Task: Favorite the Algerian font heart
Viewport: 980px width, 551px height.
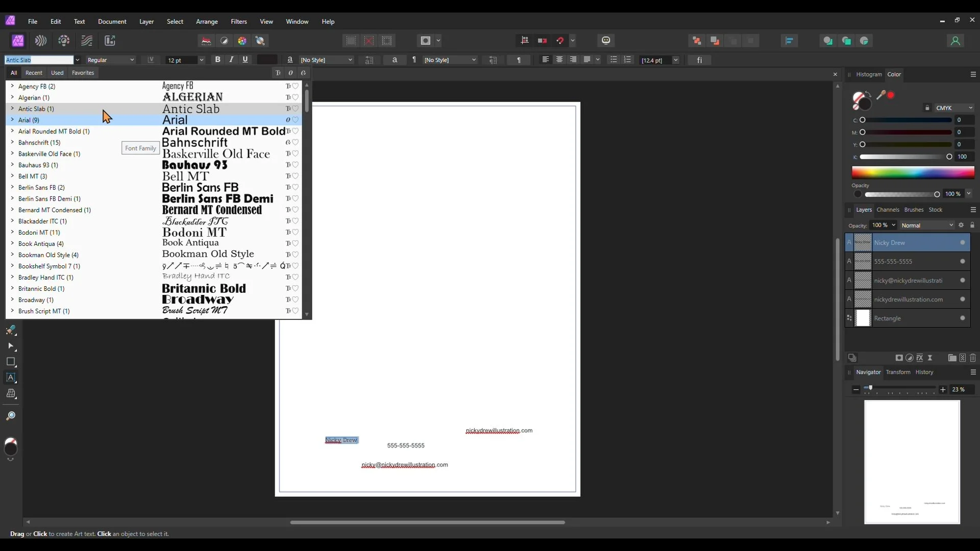Action: (296, 97)
